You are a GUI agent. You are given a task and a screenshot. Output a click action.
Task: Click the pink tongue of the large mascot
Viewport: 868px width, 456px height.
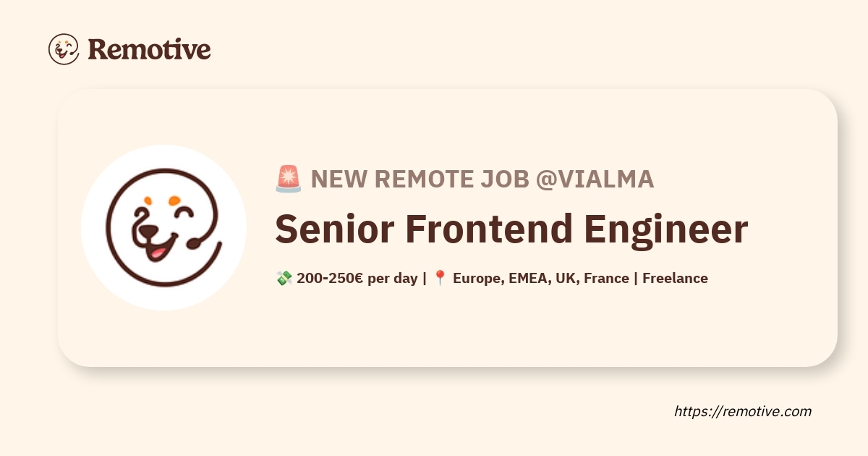(x=157, y=253)
